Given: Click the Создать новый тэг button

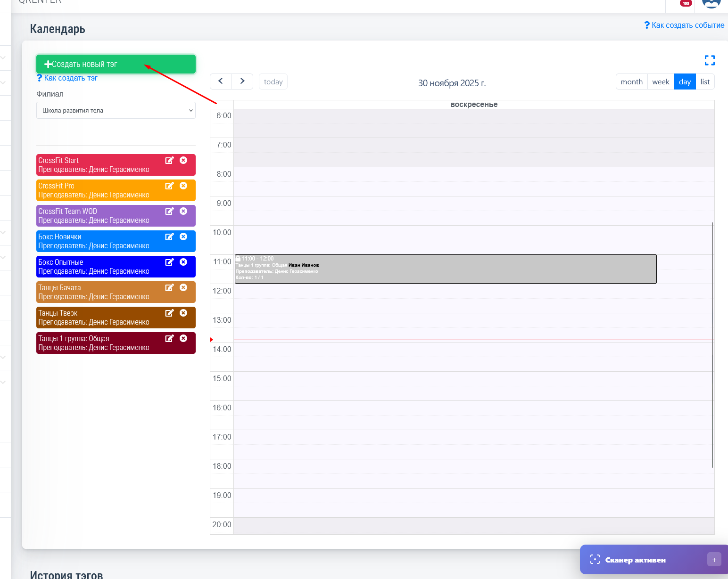Looking at the screenshot, I should pyautogui.click(x=116, y=64).
